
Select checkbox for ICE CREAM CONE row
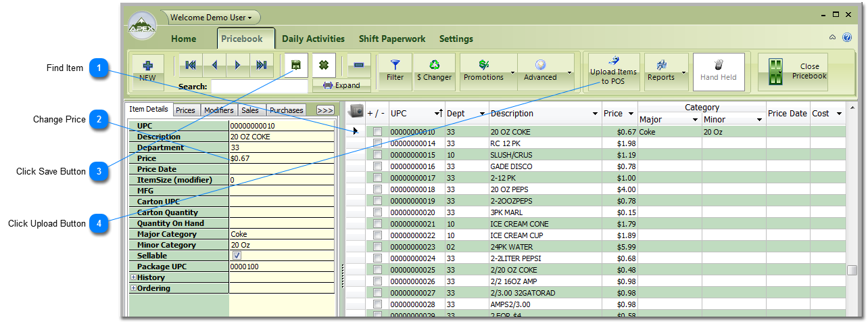click(377, 225)
